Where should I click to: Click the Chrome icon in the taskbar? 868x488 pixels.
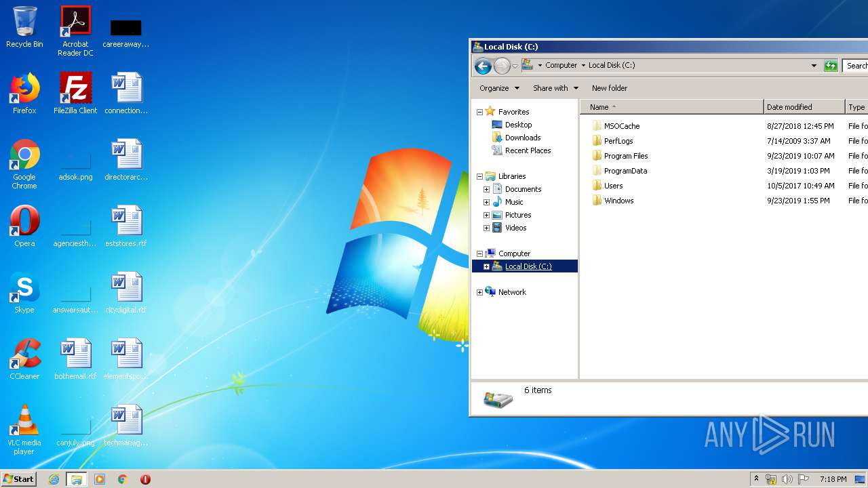(x=122, y=479)
